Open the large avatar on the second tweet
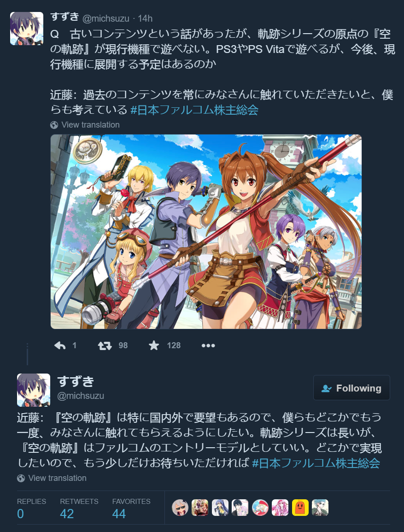The width and height of the screenshot is (404, 532). click(34, 390)
